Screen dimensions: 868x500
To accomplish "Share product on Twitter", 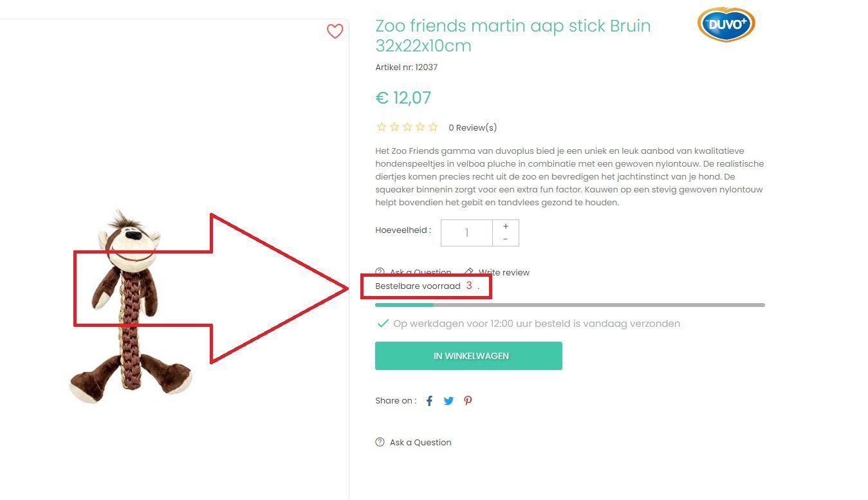I will click(x=448, y=401).
